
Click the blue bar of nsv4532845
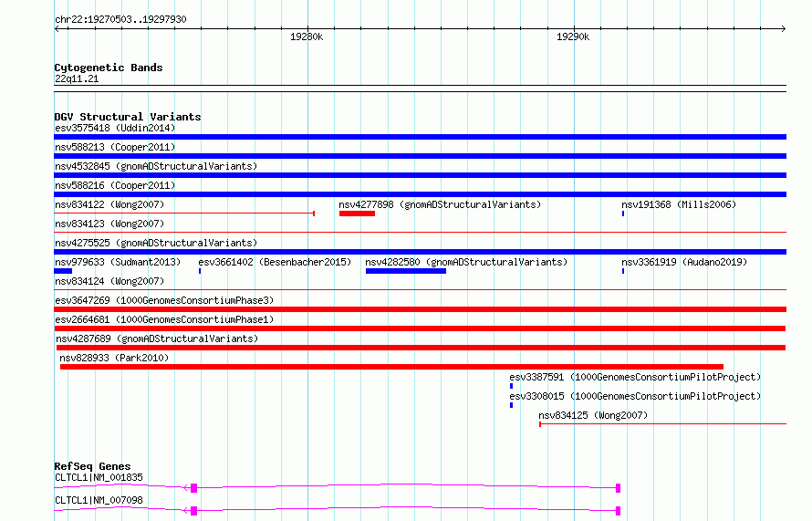point(420,175)
